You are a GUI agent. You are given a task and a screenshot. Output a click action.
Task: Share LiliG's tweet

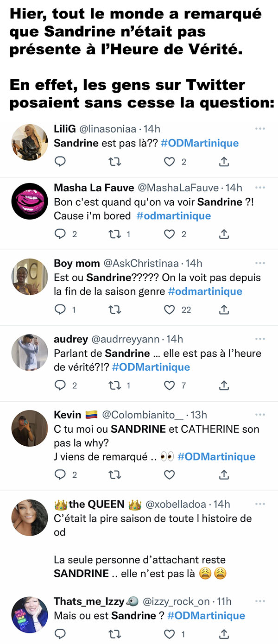click(224, 162)
